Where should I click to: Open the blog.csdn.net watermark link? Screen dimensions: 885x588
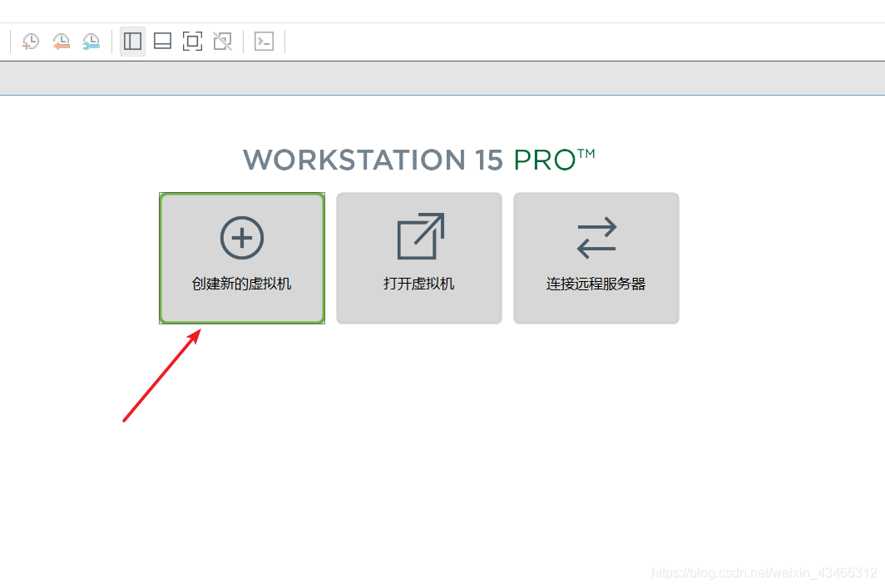tap(764, 573)
